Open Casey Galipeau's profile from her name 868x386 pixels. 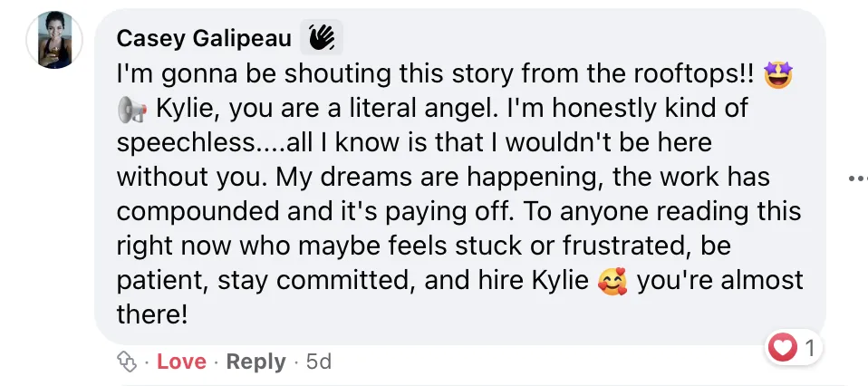(205, 38)
